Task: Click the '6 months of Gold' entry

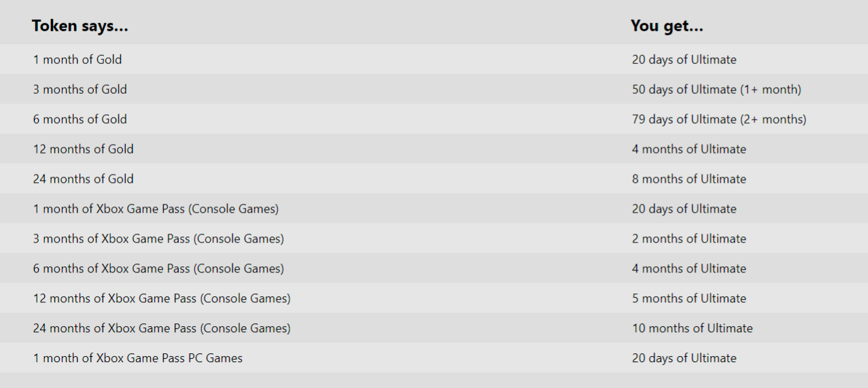Action: point(80,119)
